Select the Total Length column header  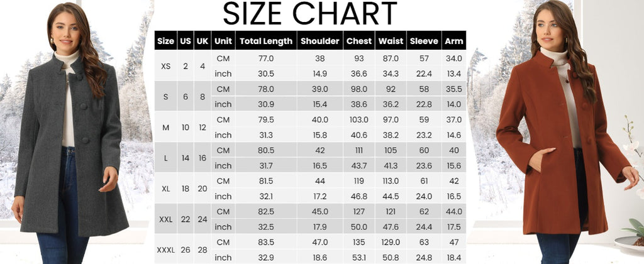[266, 41]
